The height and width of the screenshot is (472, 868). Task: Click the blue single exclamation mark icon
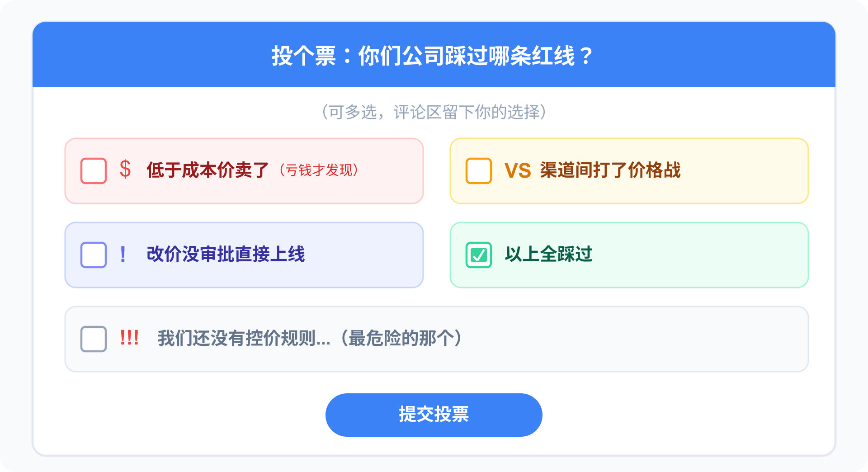pyautogui.click(x=123, y=255)
